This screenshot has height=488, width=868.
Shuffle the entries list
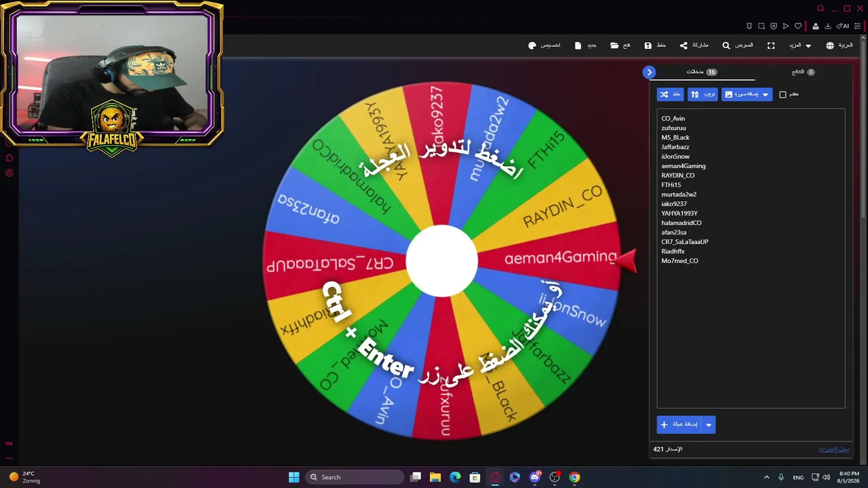click(x=671, y=95)
